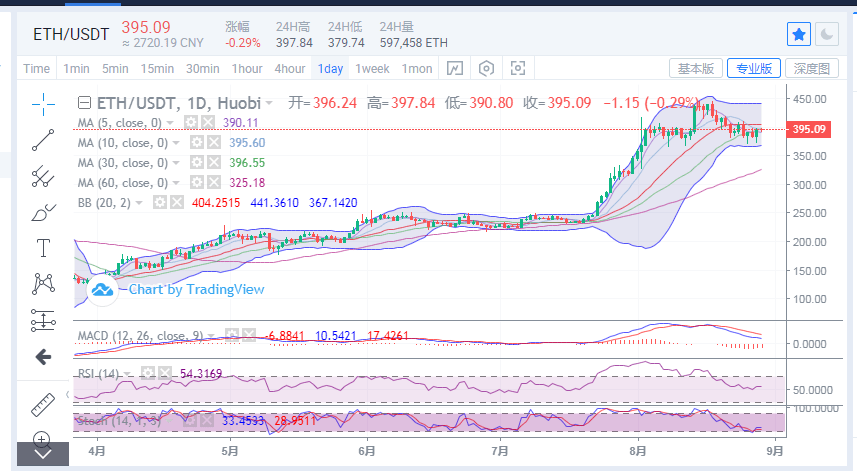Open settings for MA 10 indicator
The height and width of the screenshot is (471, 857).
(x=197, y=143)
